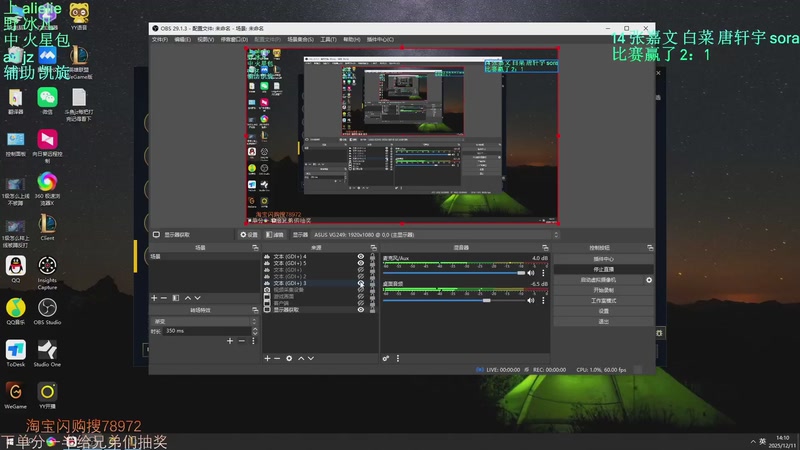Toggle lock on 显示器获取 source row
This screenshot has height=450, width=800.
372,310
